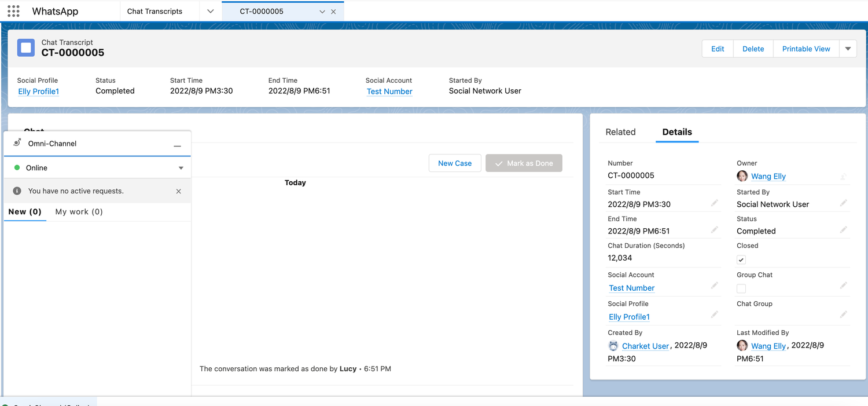Click the Today date label in chat
868x406 pixels.
(x=295, y=182)
